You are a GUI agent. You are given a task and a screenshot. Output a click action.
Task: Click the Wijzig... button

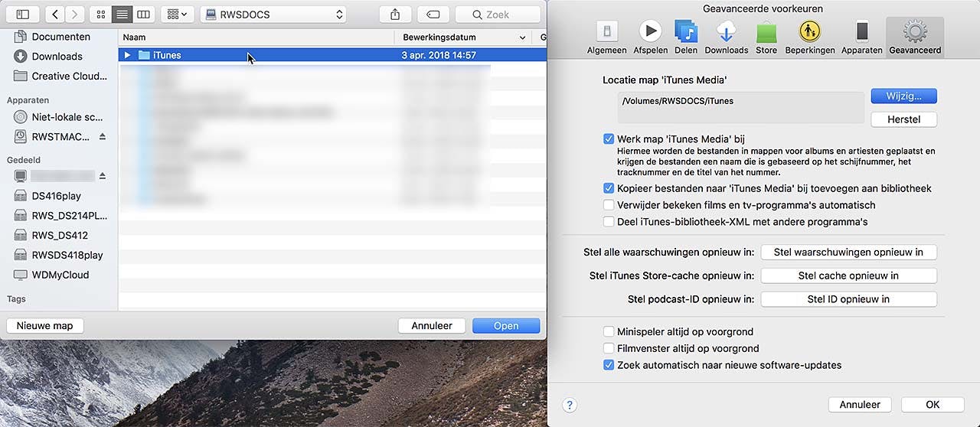click(x=903, y=96)
